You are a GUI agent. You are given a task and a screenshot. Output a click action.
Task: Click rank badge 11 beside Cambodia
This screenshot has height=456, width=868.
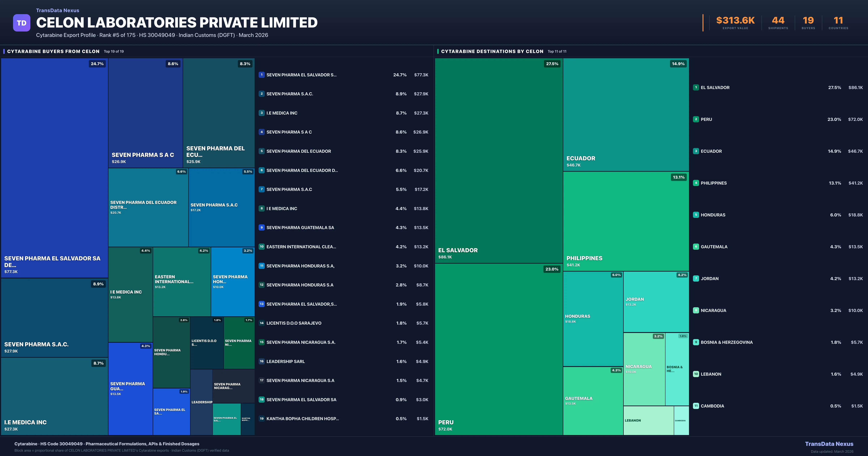[696, 406]
